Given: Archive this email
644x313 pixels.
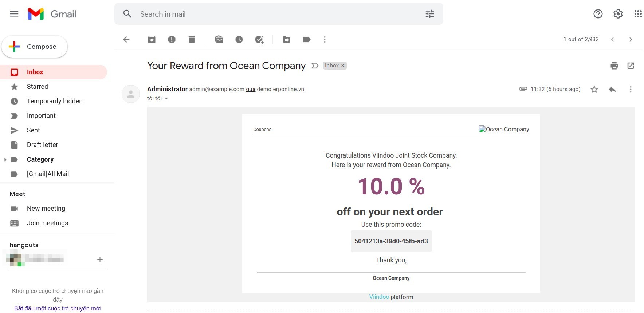Looking at the screenshot, I should click(152, 39).
